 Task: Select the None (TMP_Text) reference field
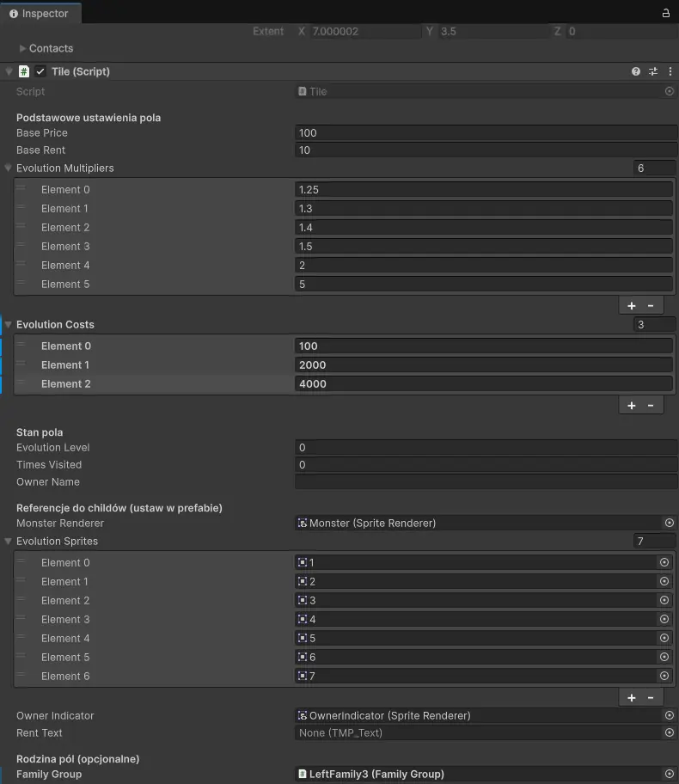pos(478,733)
